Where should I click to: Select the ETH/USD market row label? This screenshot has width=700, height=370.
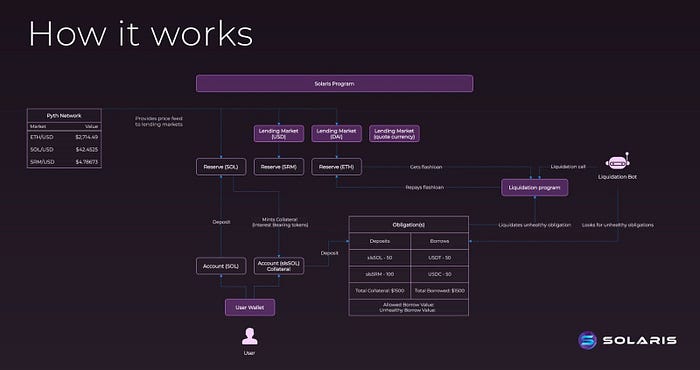tap(42, 137)
